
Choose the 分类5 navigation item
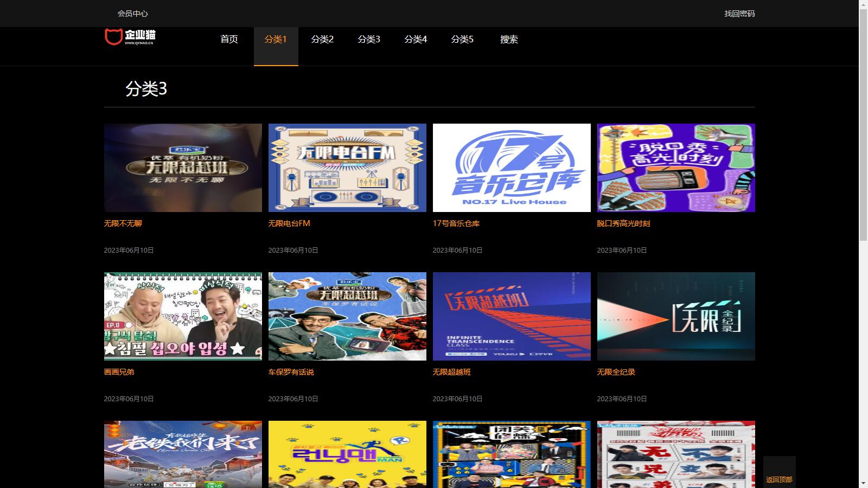(x=462, y=39)
